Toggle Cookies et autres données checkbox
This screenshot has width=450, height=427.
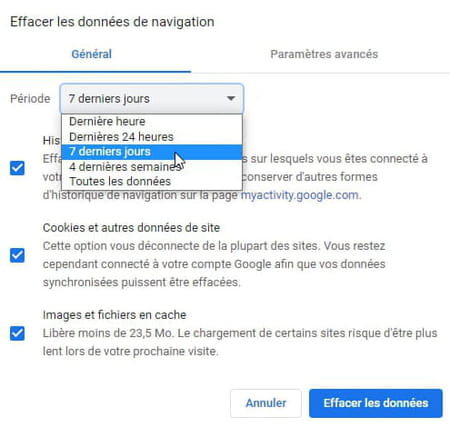(x=17, y=255)
